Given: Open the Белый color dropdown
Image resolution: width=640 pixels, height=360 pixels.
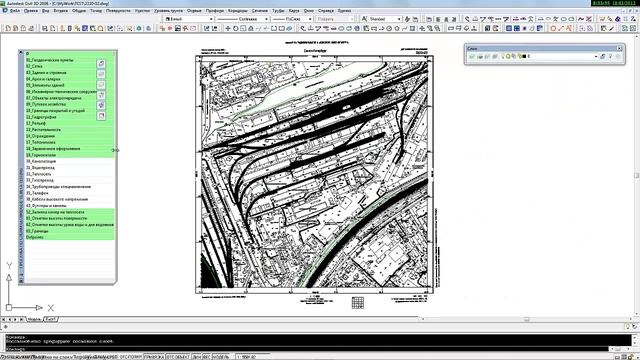Looking at the screenshot, I should pyautogui.click(x=189, y=19).
